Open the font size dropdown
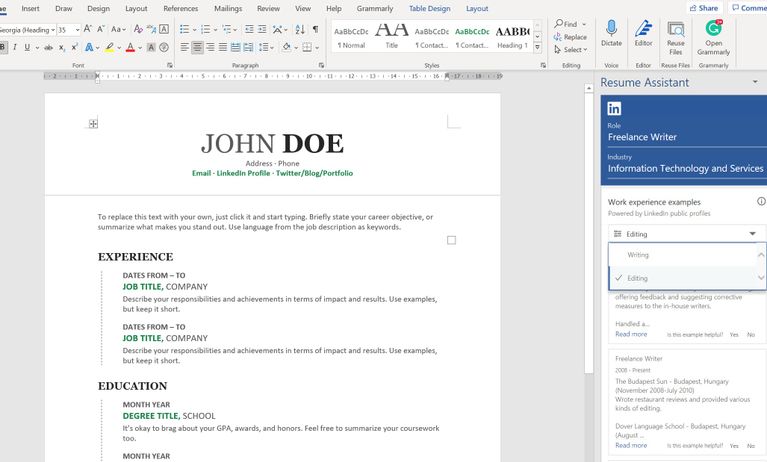This screenshot has width=767, height=462. [77, 30]
